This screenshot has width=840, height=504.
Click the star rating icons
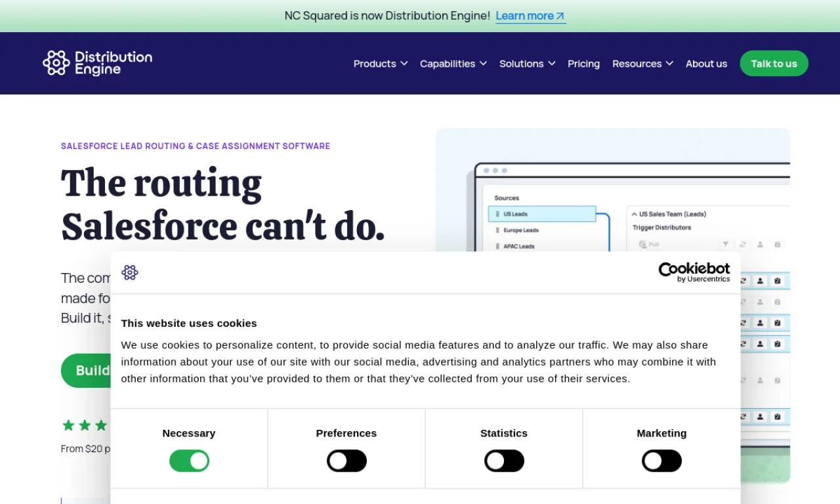tap(85, 425)
